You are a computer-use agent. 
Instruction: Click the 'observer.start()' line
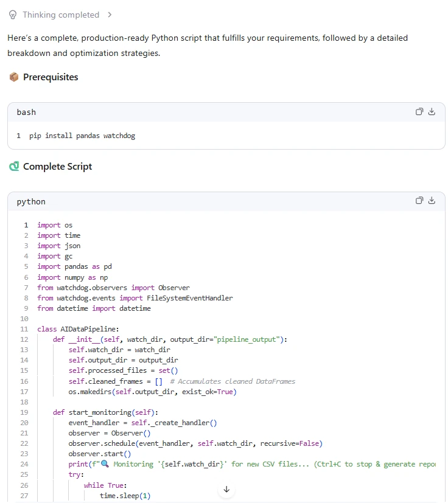100,454
